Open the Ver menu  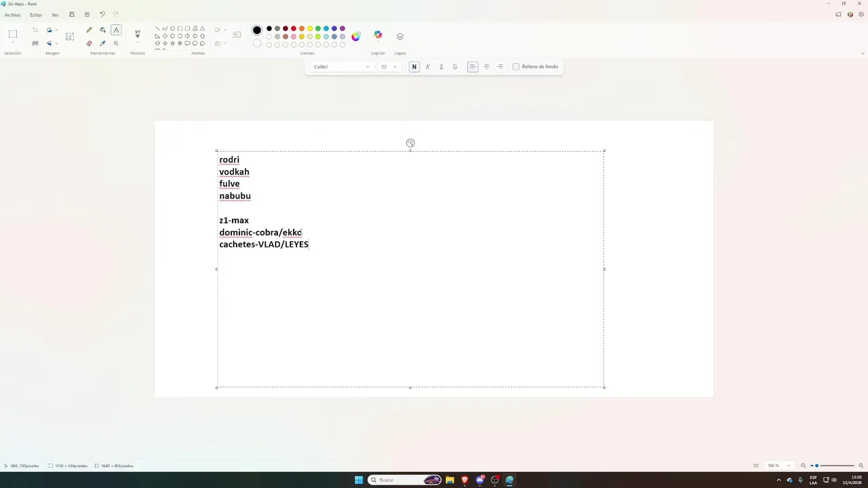point(55,15)
